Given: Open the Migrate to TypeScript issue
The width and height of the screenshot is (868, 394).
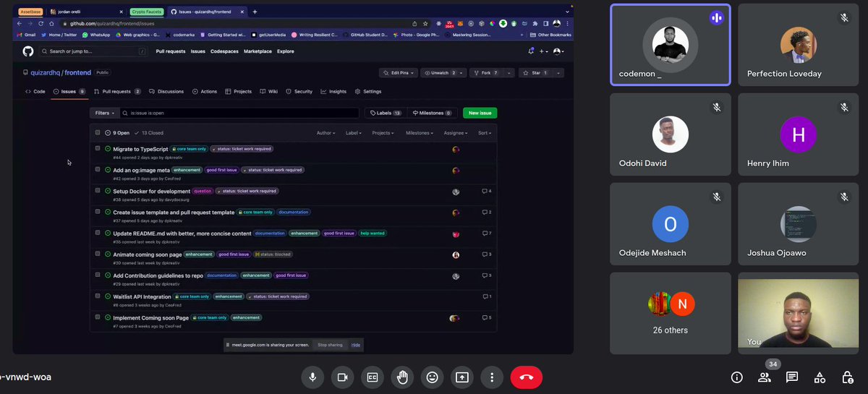Looking at the screenshot, I should 140,149.
